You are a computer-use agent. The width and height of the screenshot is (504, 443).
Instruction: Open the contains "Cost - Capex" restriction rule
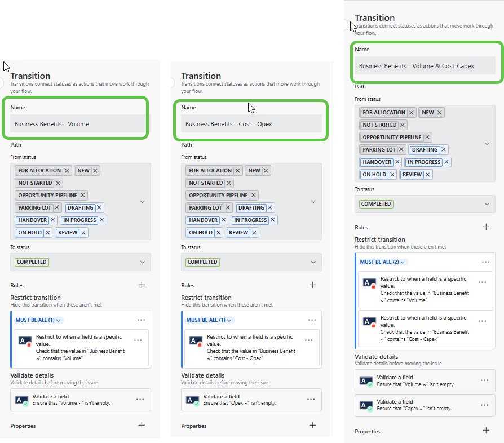[x=425, y=329]
